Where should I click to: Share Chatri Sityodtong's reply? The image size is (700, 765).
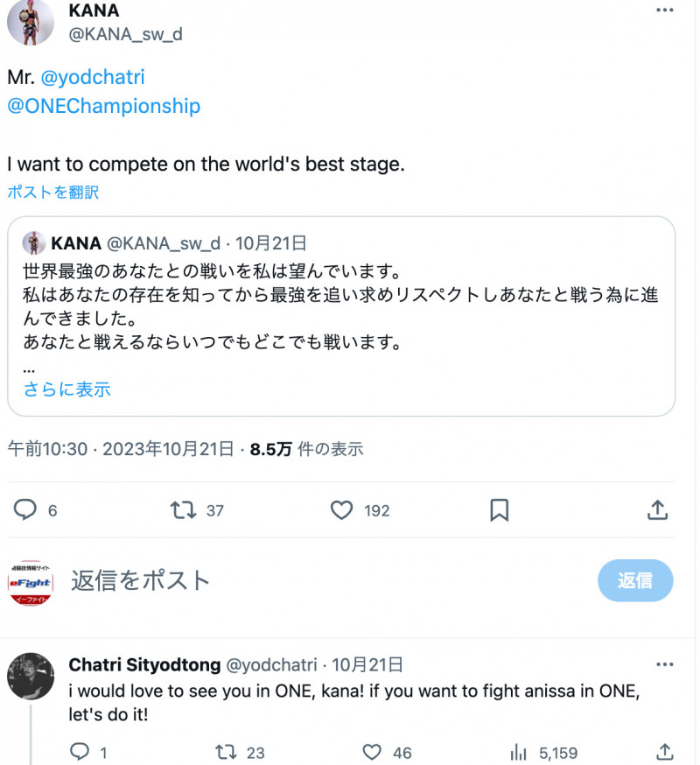pos(665,752)
